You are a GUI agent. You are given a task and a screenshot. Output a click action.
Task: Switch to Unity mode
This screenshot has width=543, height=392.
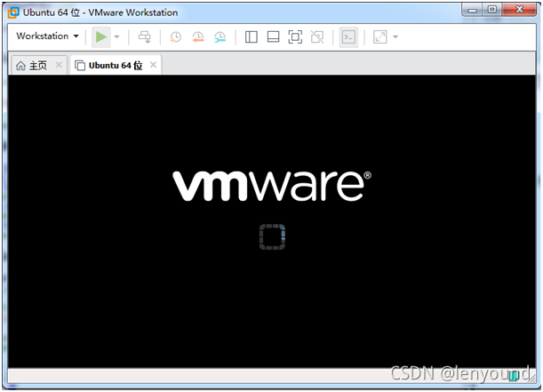pyautogui.click(x=317, y=36)
